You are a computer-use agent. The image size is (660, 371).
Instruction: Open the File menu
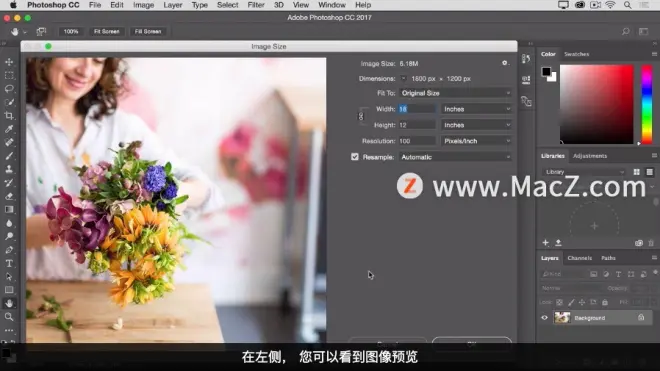point(95,5)
